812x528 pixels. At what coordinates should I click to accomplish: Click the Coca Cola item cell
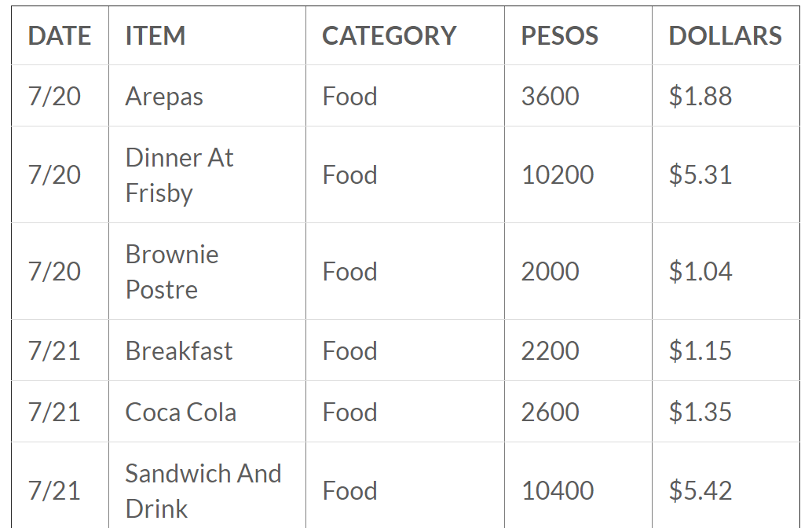click(x=181, y=412)
